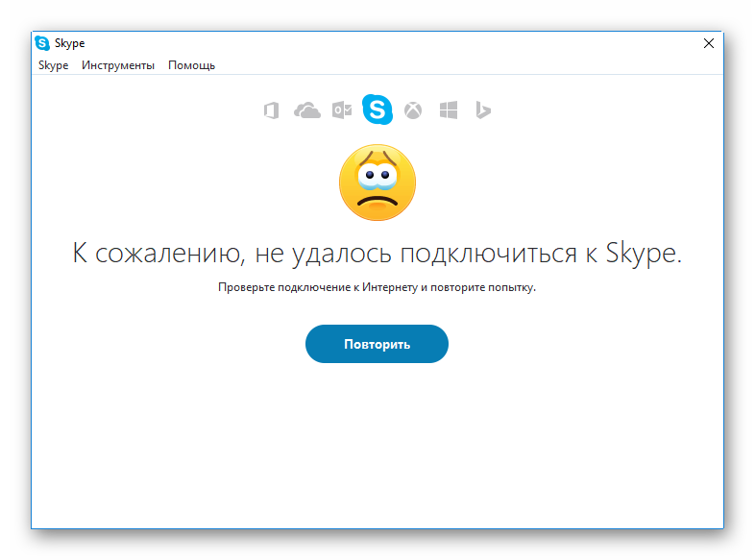Click the sad crying emoticon
The height and width of the screenshot is (560, 755).
(377, 183)
